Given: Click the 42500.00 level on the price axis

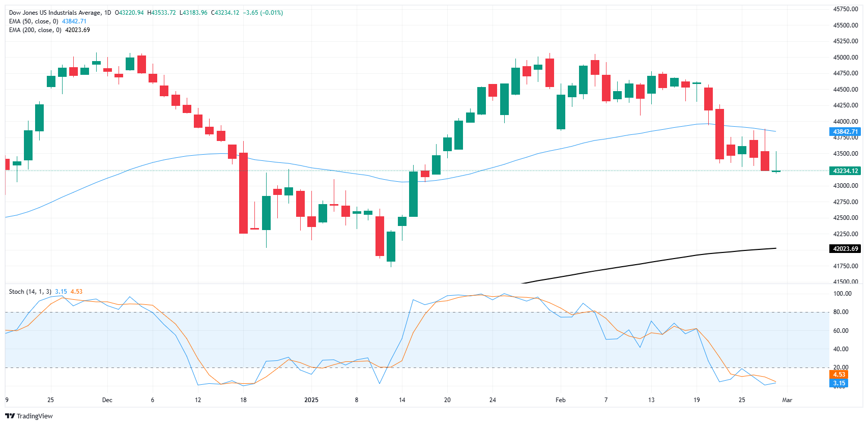Looking at the screenshot, I should [845, 218].
